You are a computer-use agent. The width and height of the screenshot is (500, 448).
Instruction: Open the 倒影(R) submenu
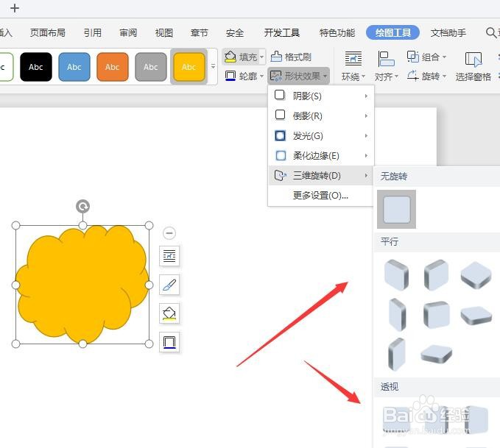click(321, 115)
